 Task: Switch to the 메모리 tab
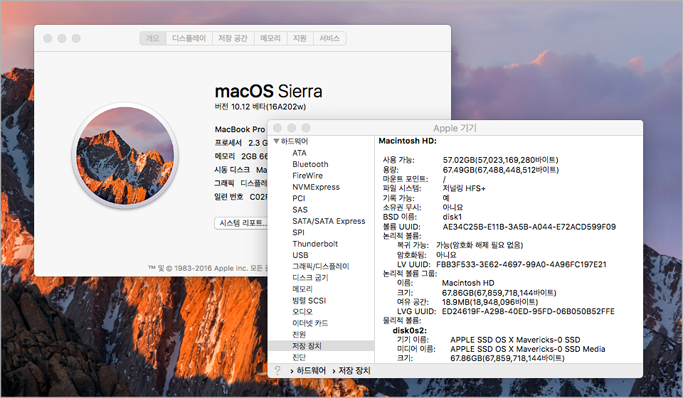[x=270, y=38]
